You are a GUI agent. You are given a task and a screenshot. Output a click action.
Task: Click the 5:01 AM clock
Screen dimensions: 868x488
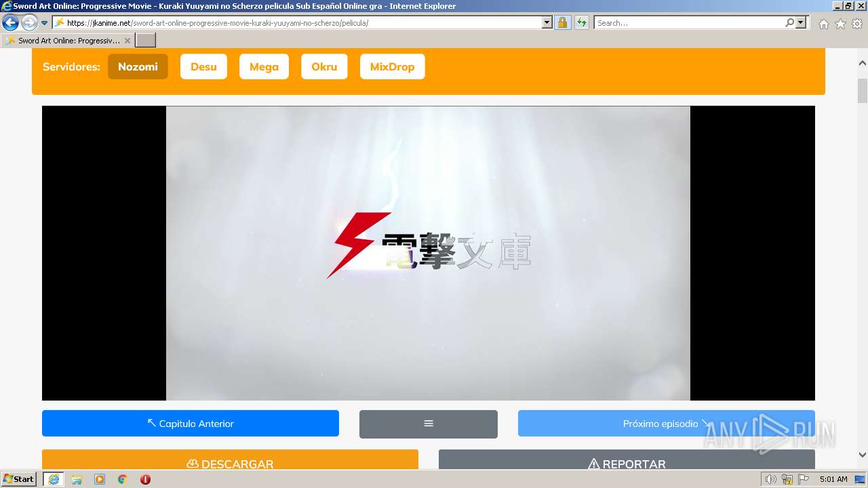(833, 479)
